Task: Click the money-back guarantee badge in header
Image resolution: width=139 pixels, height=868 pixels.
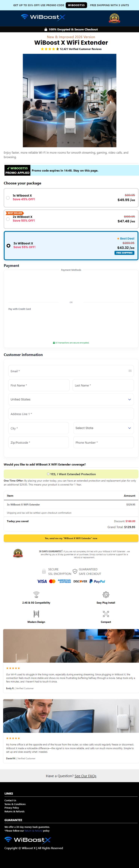Action: point(114,18)
